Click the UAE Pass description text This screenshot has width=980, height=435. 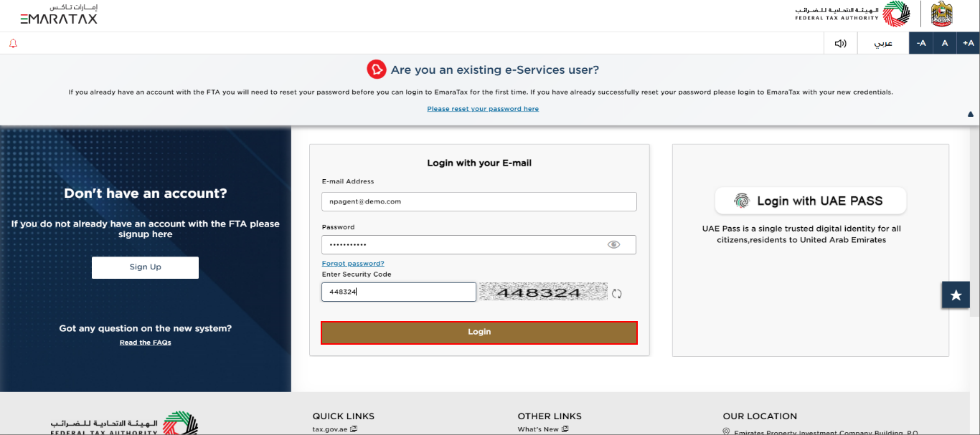pyautogui.click(x=801, y=234)
